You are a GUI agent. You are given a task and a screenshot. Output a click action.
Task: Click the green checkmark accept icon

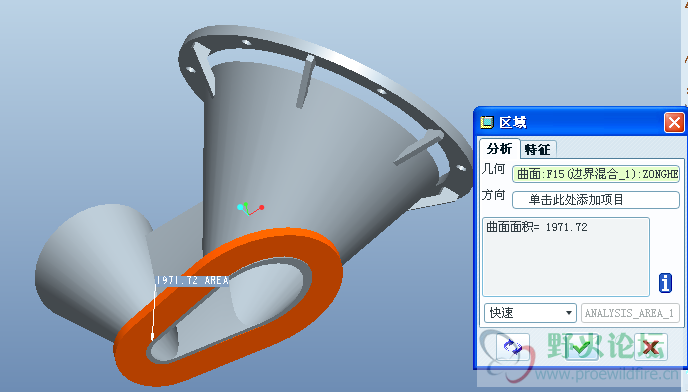point(582,347)
